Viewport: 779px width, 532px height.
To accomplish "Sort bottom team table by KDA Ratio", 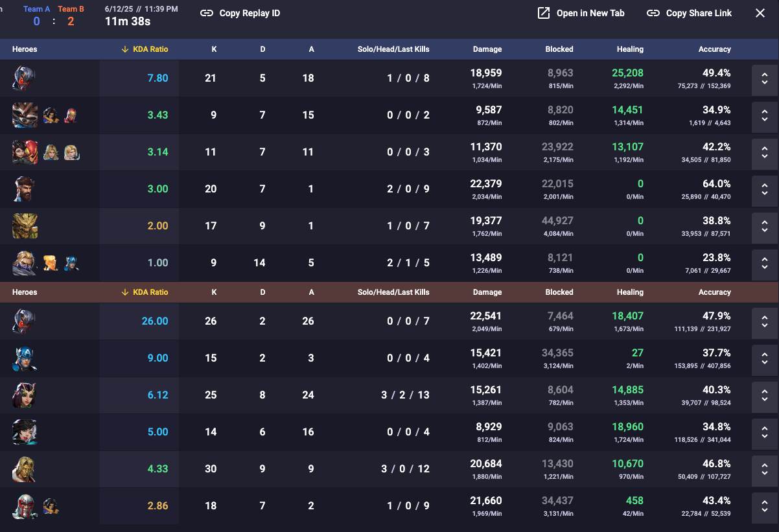I will [145, 292].
